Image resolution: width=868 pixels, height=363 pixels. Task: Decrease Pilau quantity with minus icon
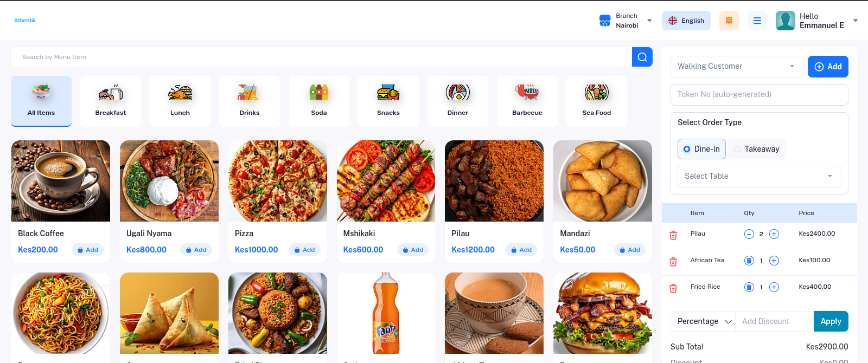[749, 234]
